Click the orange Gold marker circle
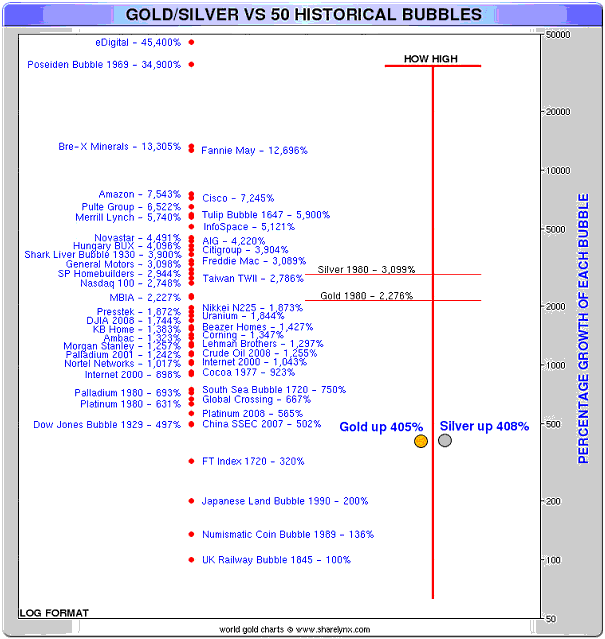The image size is (605, 639). pos(421,441)
